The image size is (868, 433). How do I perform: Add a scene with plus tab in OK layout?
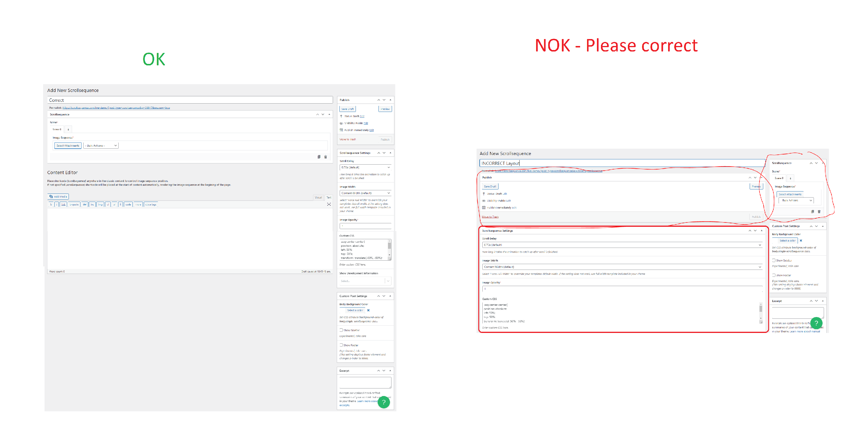pyautogui.click(x=68, y=129)
